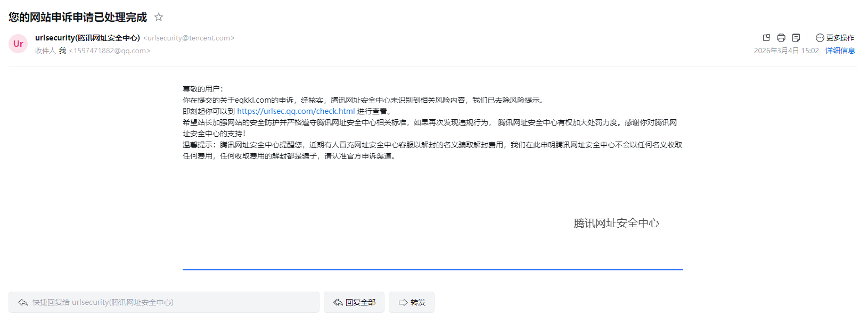Click the pink Ur sender avatar
The width and height of the screenshot is (868, 331).
18,44
